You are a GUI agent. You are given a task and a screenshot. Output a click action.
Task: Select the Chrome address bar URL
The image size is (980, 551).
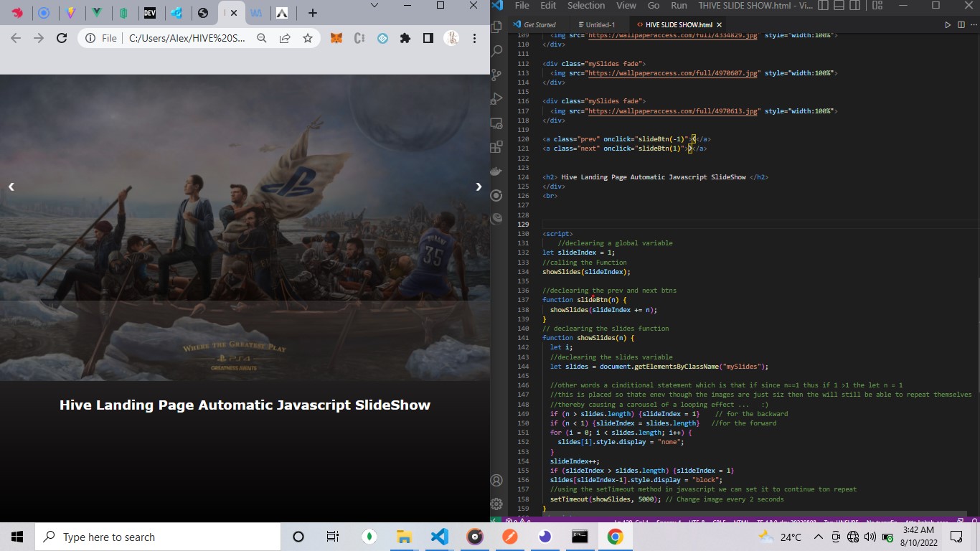click(x=187, y=38)
